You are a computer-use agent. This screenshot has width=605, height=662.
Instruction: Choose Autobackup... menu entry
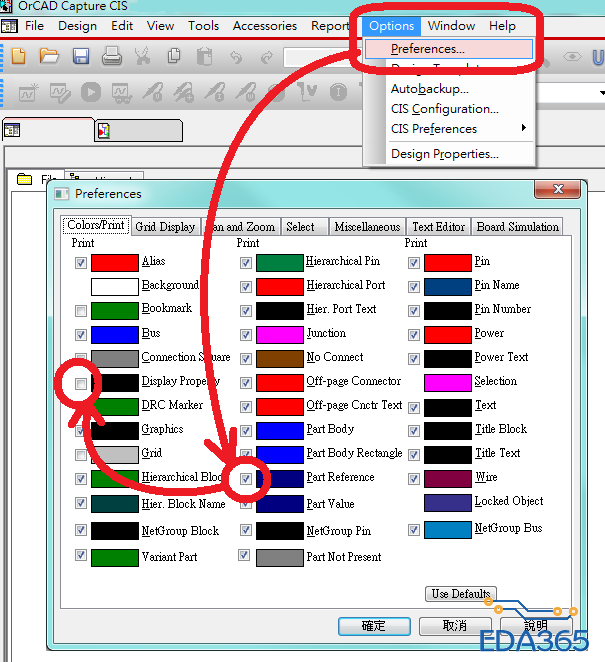tap(429, 89)
